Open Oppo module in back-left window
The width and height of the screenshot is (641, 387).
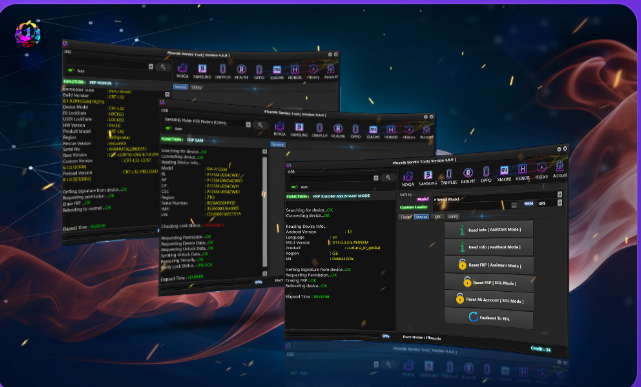[259, 72]
